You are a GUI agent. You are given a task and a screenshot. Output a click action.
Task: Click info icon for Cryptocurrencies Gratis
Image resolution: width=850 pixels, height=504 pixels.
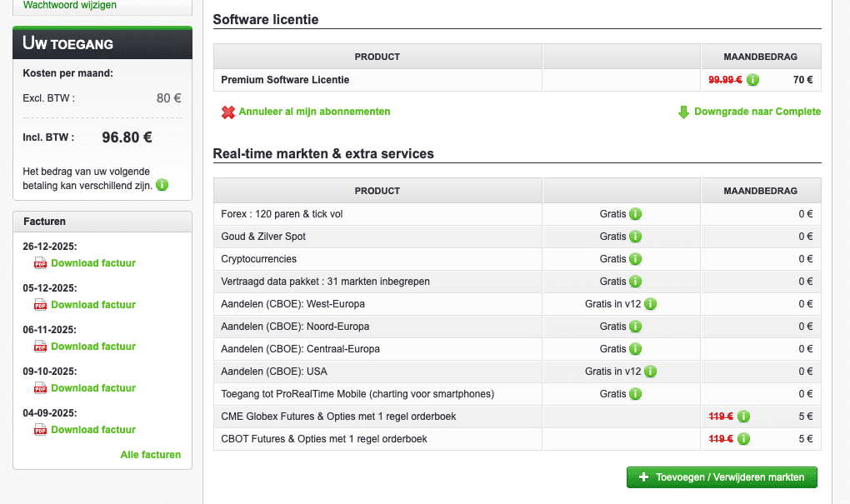636,259
